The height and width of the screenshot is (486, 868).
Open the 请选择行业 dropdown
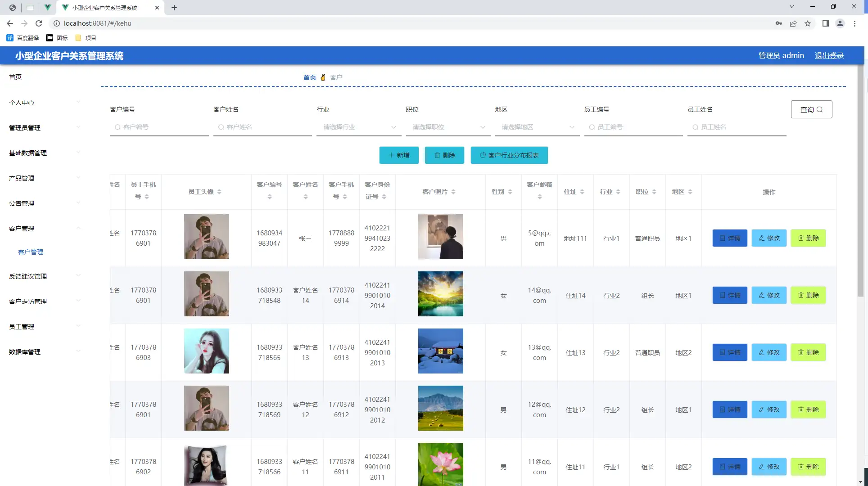[x=358, y=127]
